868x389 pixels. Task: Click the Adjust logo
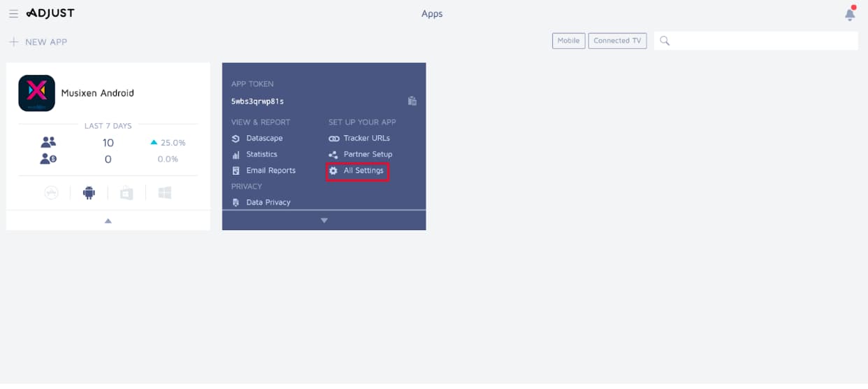50,13
